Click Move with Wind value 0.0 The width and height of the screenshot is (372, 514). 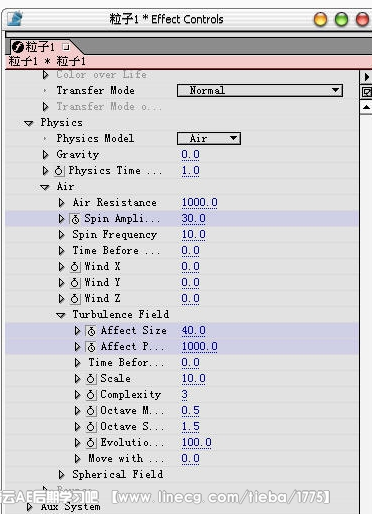[190, 459]
